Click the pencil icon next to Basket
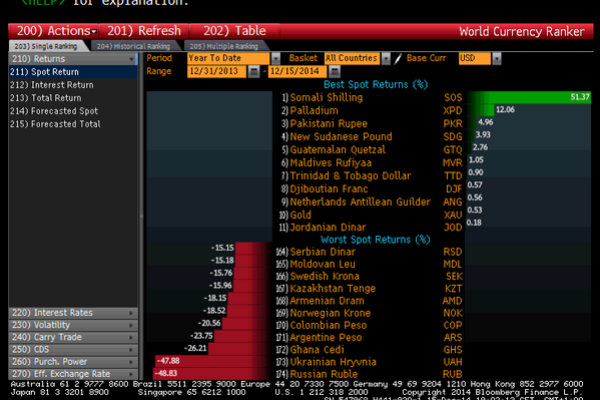This screenshot has height=400, width=600. 397,59
